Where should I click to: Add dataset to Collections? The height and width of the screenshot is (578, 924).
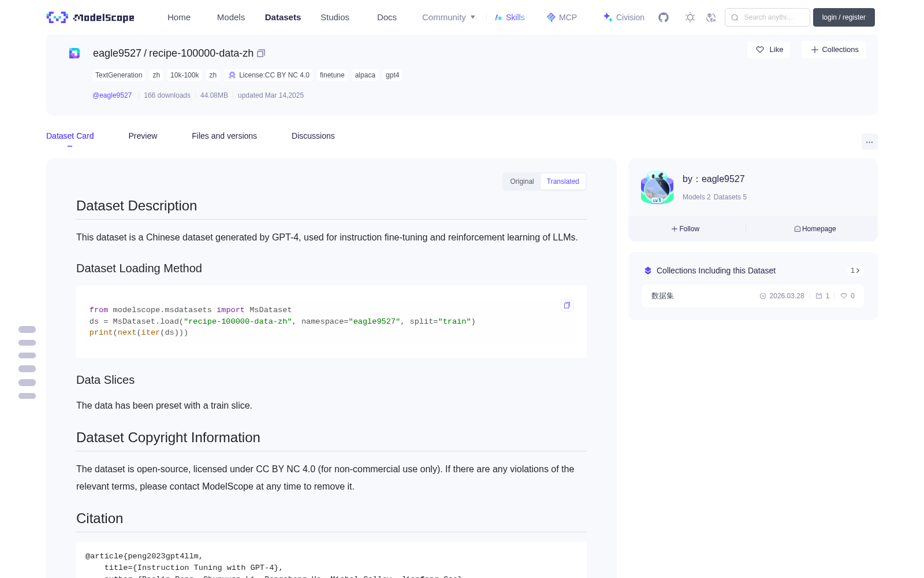834,50
